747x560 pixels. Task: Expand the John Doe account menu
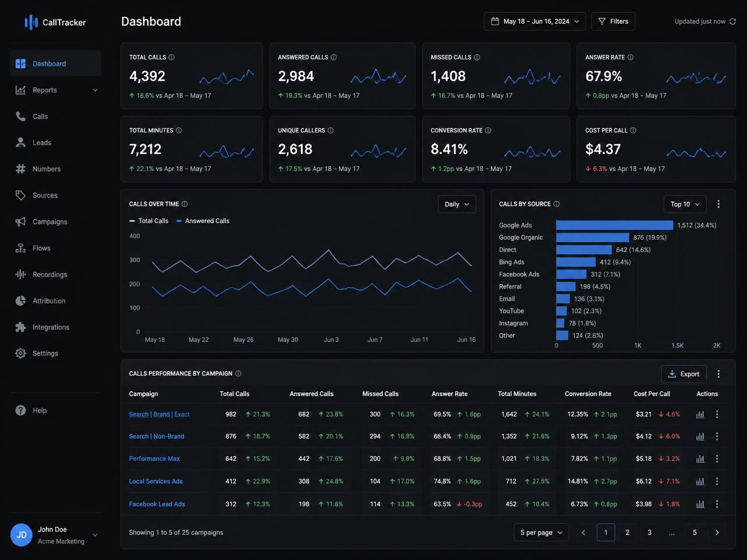[95, 535]
